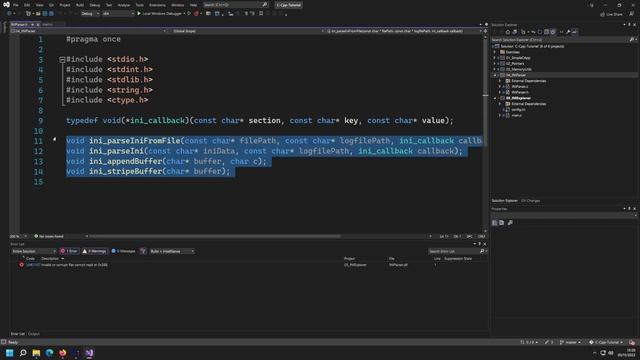Switch to Git Changes tab
Viewport: 640px width, 360px height.
pyautogui.click(x=530, y=201)
